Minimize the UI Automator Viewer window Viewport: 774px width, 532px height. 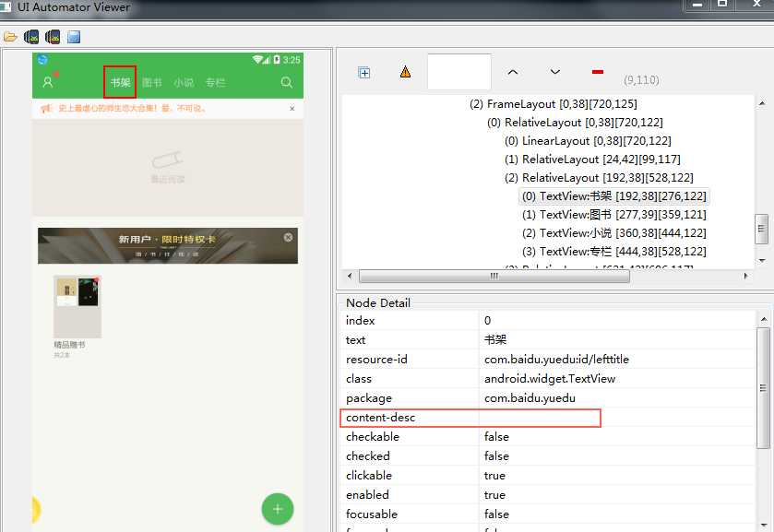(697, 5)
